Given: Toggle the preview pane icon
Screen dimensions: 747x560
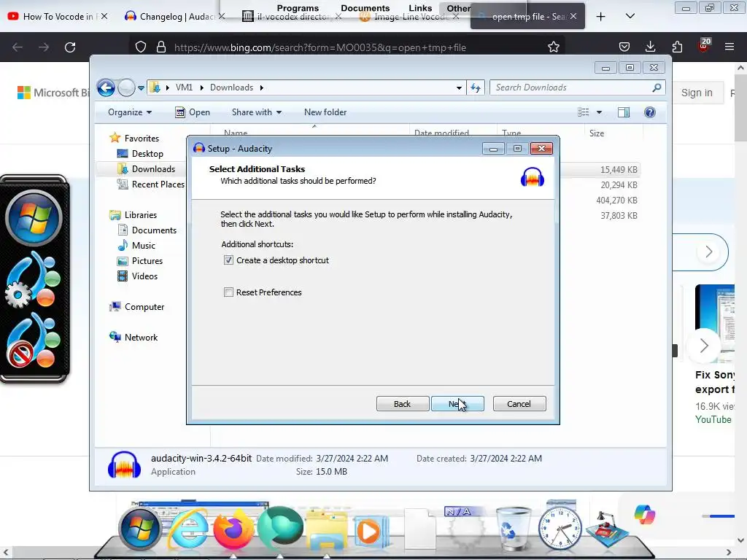Looking at the screenshot, I should [x=624, y=112].
